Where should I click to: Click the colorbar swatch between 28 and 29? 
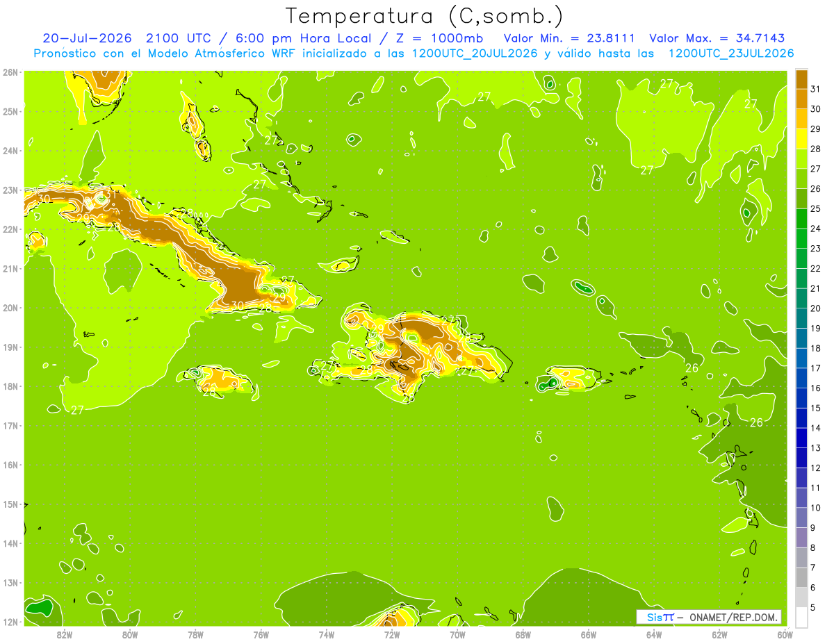[x=801, y=140]
